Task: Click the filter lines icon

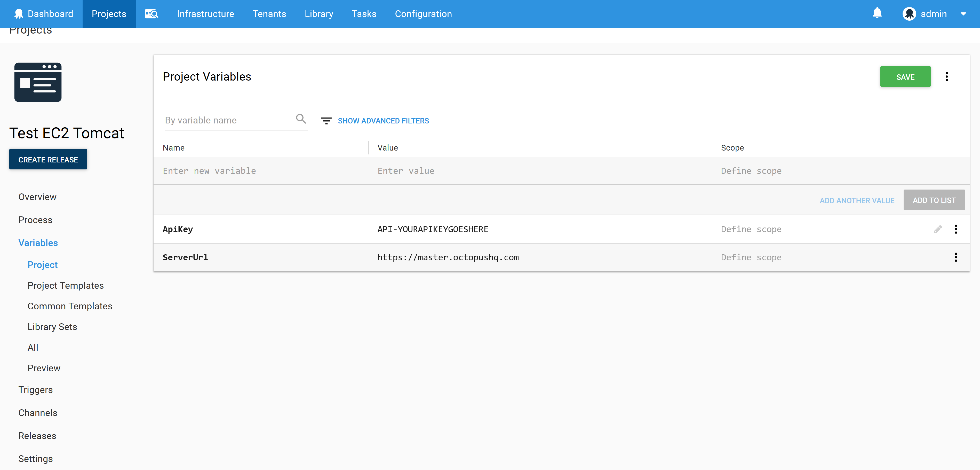Action: 326,121
